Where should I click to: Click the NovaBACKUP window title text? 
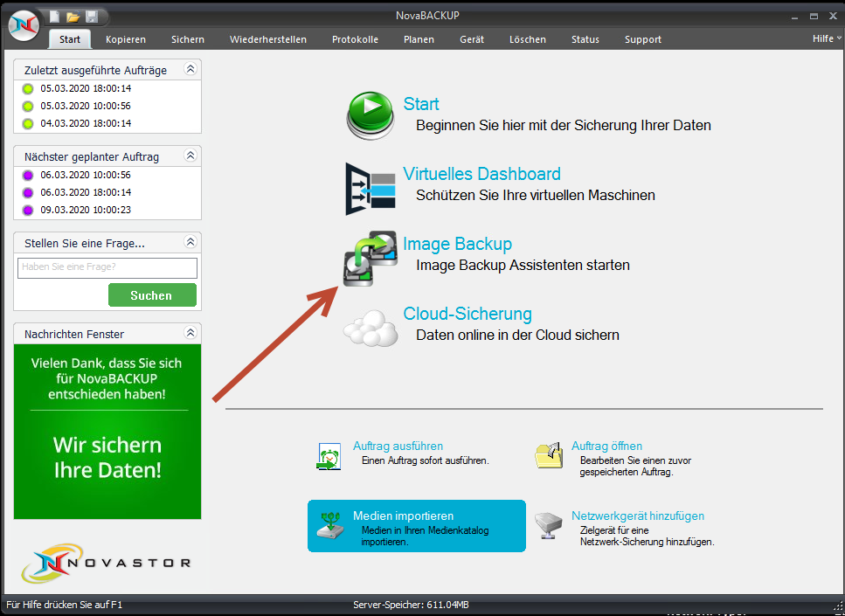pyautogui.click(x=427, y=16)
